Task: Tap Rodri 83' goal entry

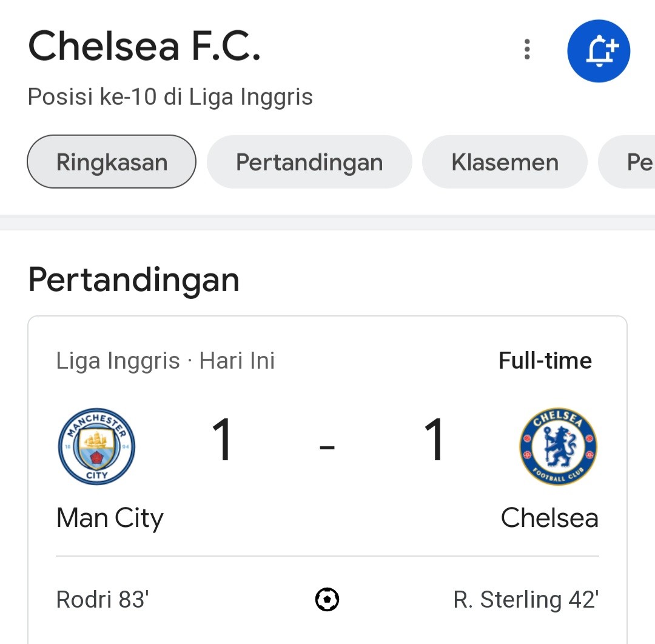Action: [x=102, y=599]
